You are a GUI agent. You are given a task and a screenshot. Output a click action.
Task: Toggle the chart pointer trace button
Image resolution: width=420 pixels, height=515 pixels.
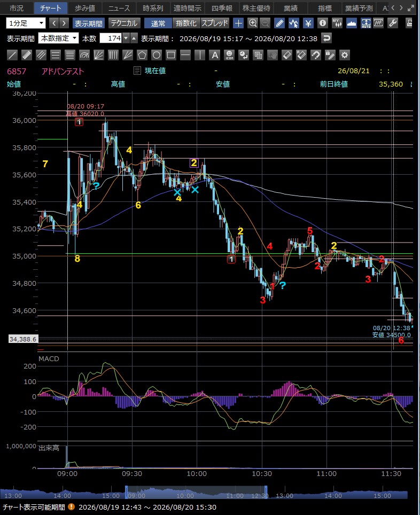[x=293, y=23]
